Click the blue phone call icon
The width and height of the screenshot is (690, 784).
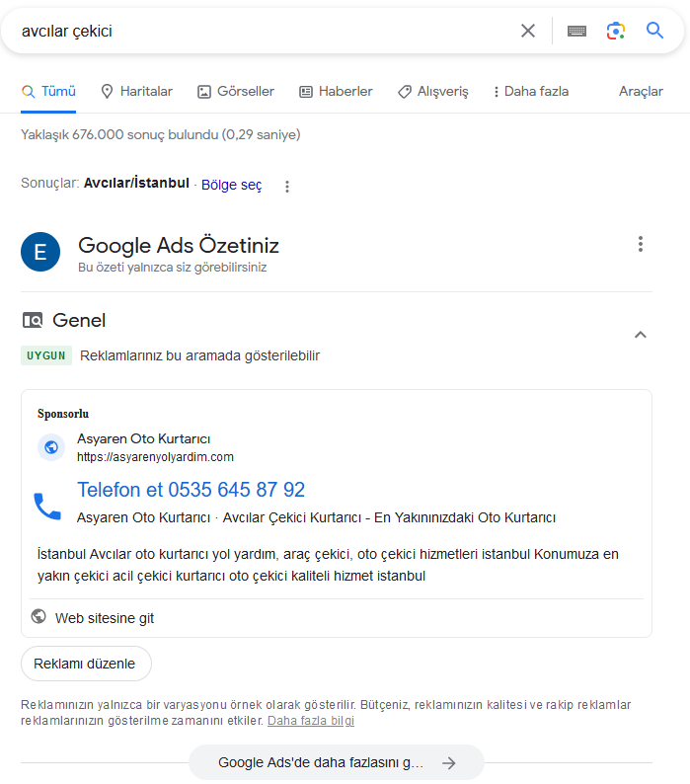coord(47,507)
